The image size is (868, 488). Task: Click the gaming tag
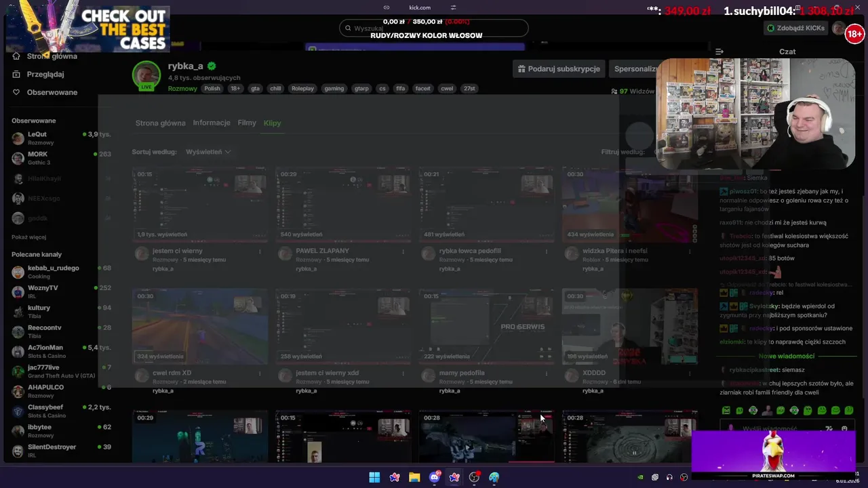click(334, 89)
